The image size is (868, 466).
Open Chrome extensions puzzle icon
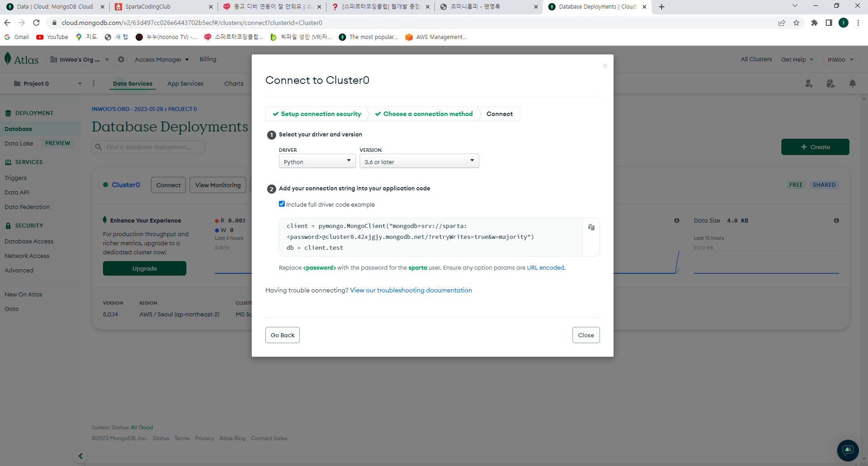[814, 23]
